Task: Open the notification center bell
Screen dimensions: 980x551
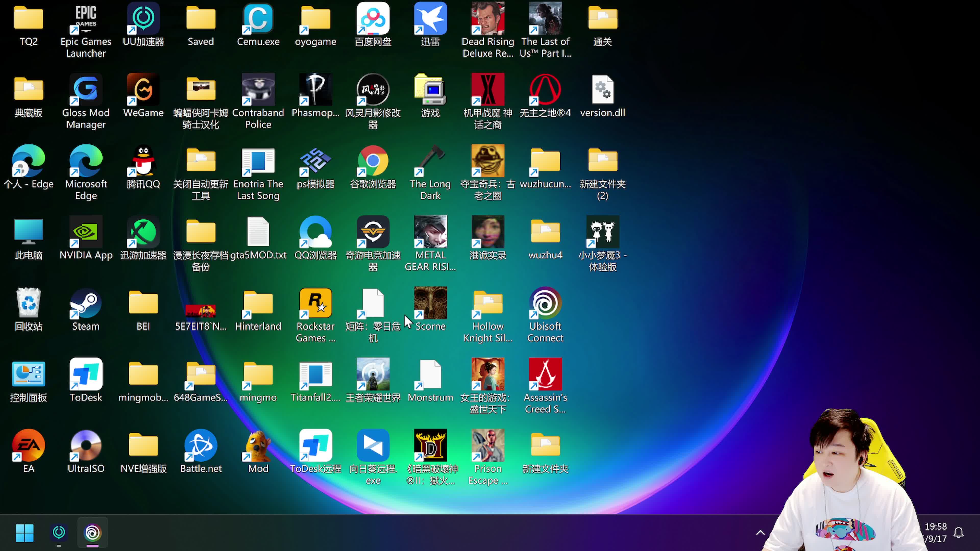Action: [x=958, y=533]
